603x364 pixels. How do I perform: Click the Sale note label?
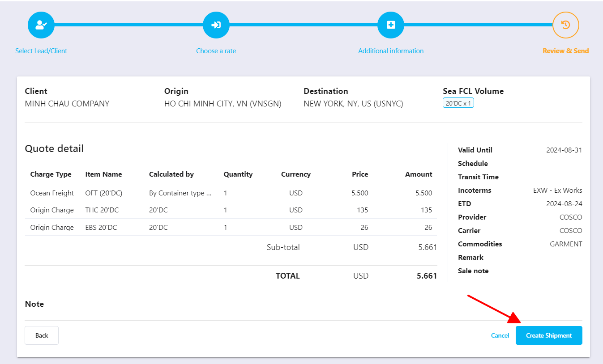pyautogui.click(x=473, y=271)
